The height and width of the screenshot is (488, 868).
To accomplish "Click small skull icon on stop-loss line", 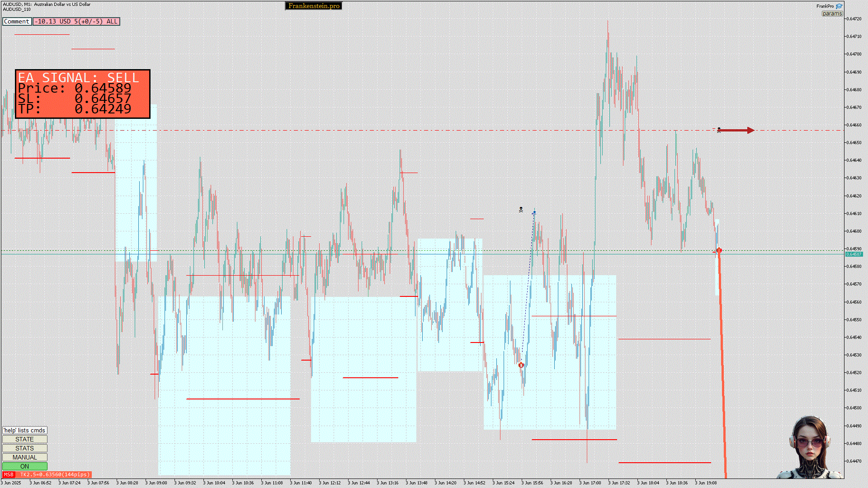I will click(x=719, y=130).
